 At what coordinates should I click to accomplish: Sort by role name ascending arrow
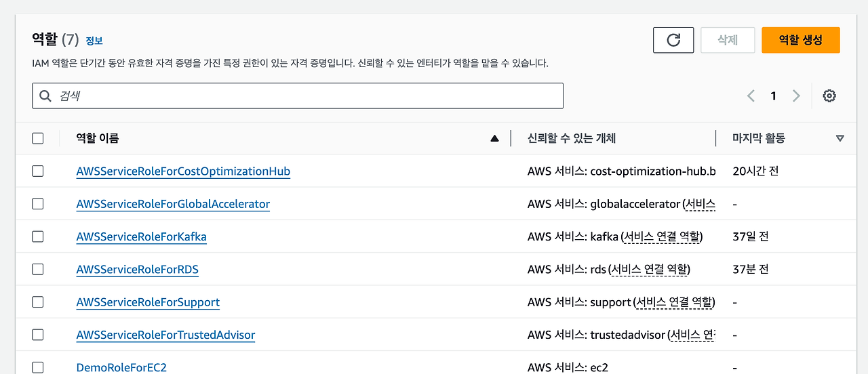coord(494,138)
